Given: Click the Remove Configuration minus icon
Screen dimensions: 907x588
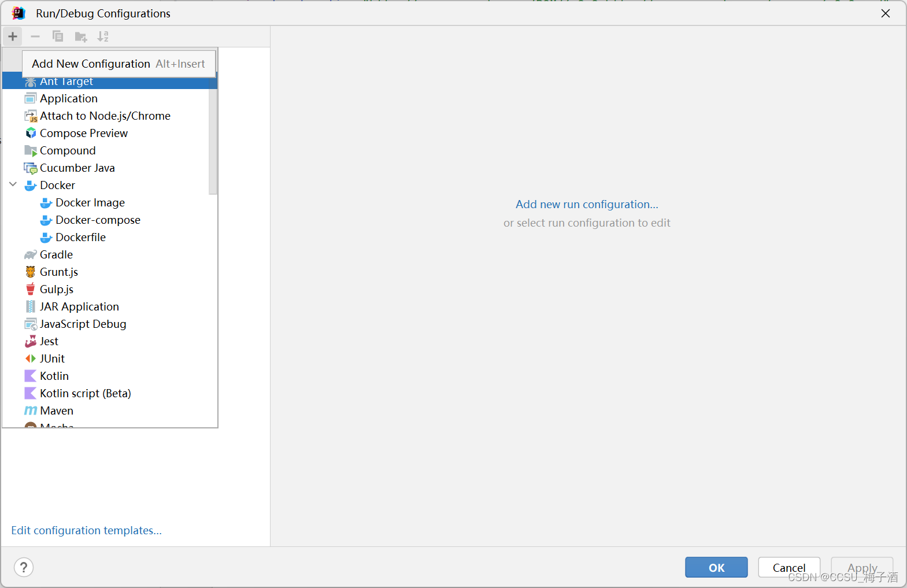Looking at the screenshot, I should pyautogui.click(x=35, y=36).
